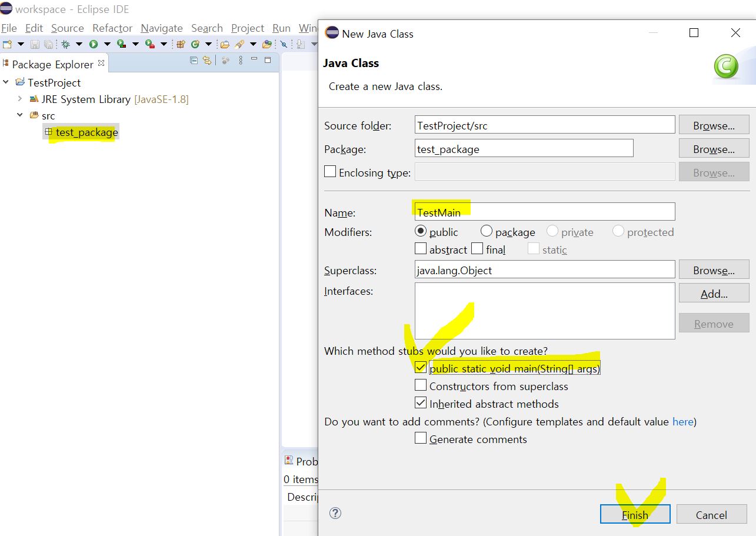
Task: Toggle Inherited abstract methods checkbox
Action: tap(421, 403)
